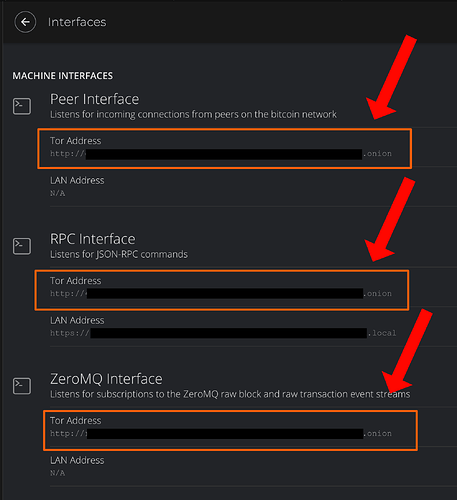
Task: Select the Interfaces page title
Action: click(x=77, y=22)
